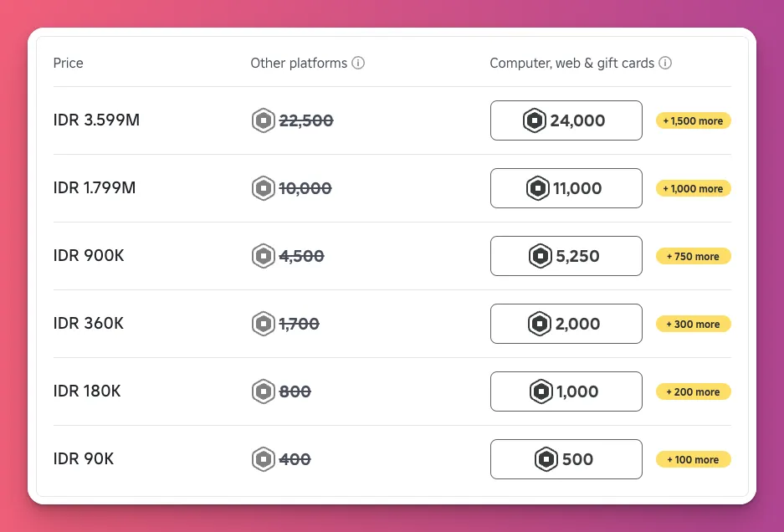784x532 pixels.
Task: Click the "+ 1,000 more" yellow badge
Action: coord(693,188)
